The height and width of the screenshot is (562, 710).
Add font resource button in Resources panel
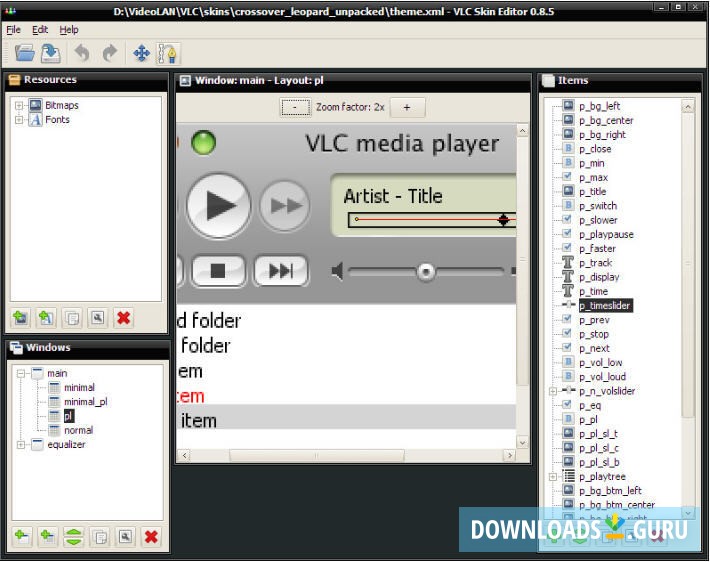[x=46, y=317]
